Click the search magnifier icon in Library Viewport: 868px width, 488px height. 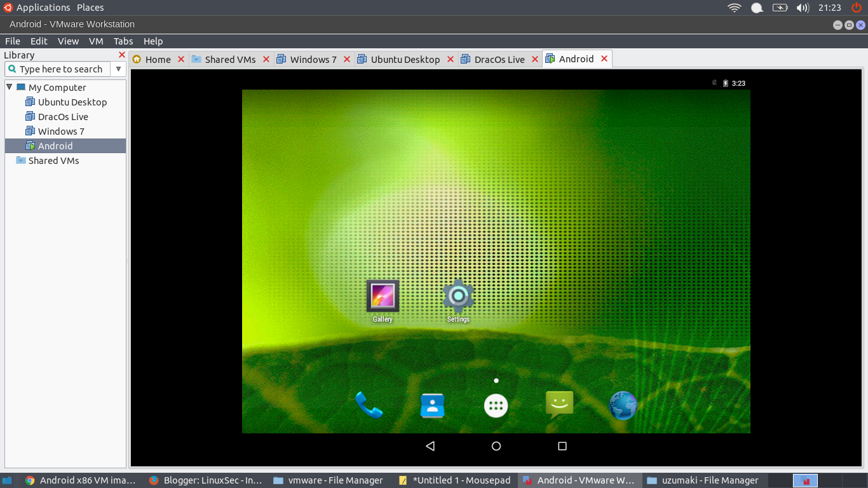(x=12, y=69)
